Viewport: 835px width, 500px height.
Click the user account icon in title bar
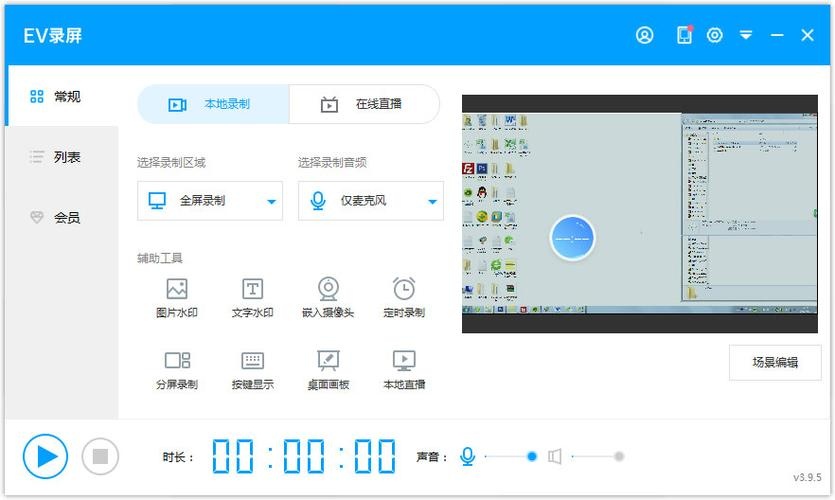644,35
